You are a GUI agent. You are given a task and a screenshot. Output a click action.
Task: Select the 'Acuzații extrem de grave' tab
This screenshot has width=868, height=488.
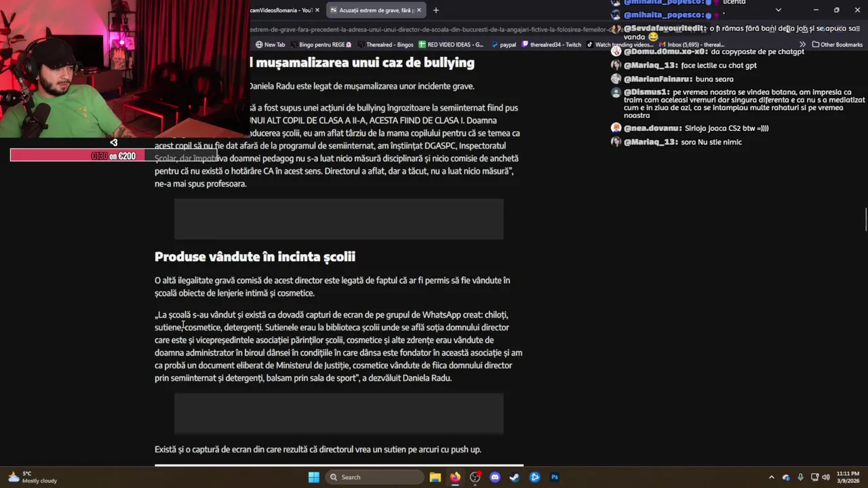pos(375,10)
